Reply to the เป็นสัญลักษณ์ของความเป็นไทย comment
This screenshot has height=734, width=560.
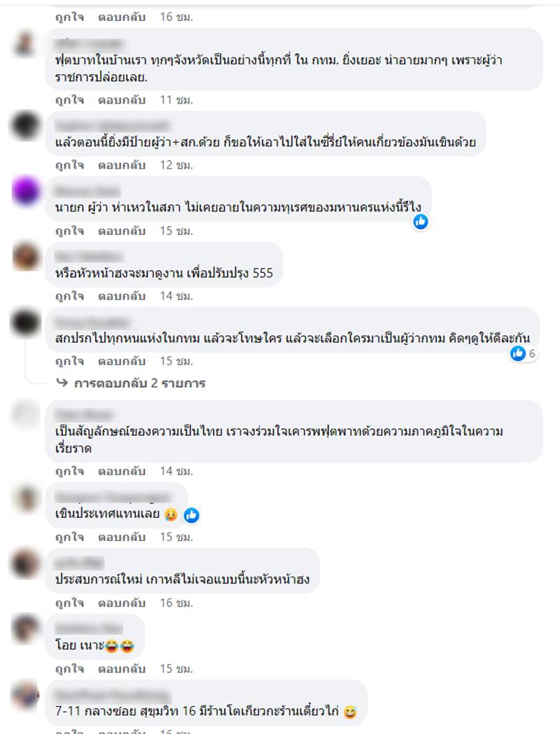(122, 471)
